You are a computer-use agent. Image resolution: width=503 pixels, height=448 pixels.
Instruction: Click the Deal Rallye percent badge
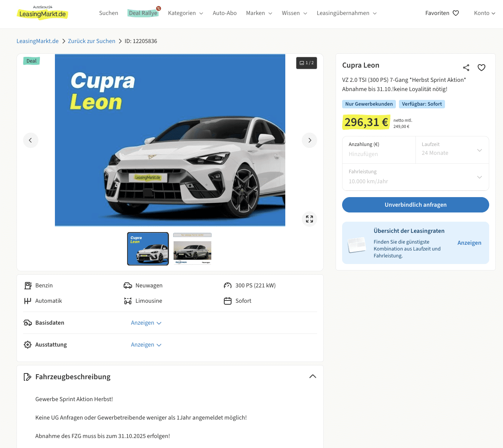tap(159, 8)
